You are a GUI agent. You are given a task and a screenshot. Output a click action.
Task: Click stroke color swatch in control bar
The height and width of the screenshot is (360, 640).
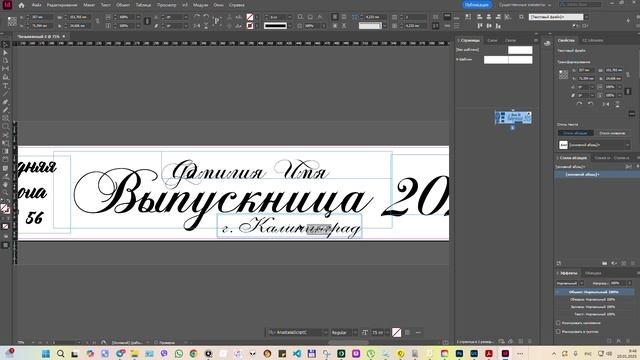pos(250,26)
